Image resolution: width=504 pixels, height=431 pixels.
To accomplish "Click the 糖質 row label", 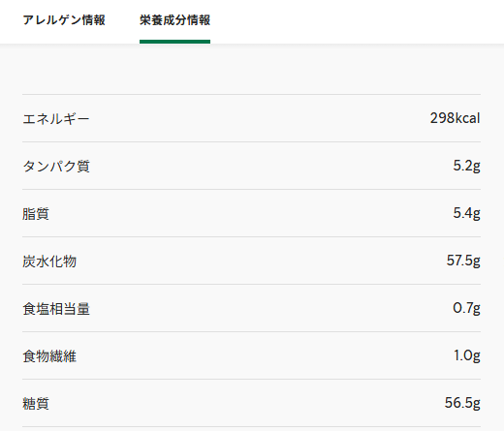I will 36,404.
